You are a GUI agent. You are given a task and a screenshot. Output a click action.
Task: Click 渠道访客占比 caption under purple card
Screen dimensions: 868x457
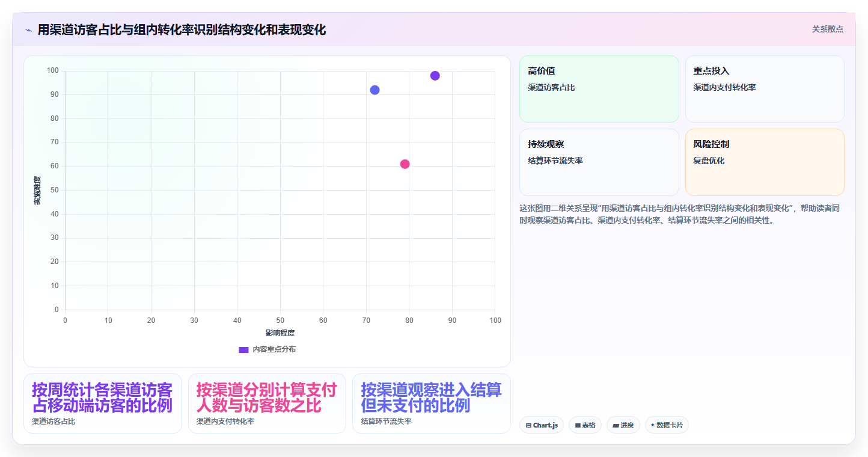[x=53, y=422]
